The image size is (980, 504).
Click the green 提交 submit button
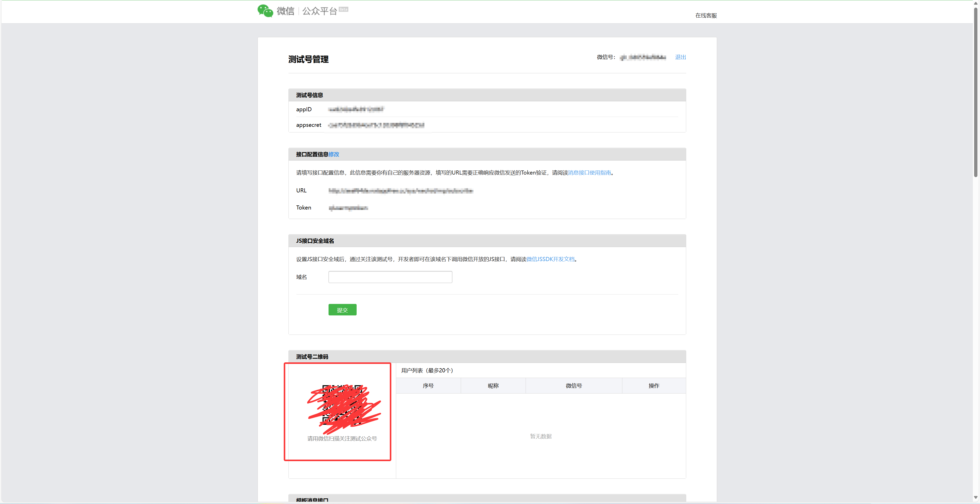pos(342,310)
